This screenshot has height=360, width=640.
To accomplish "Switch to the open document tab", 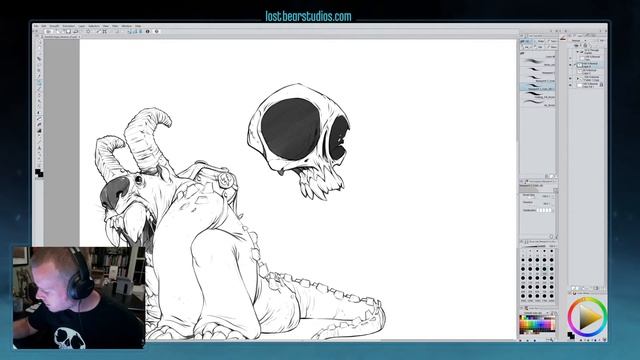I will coord(61,37).
